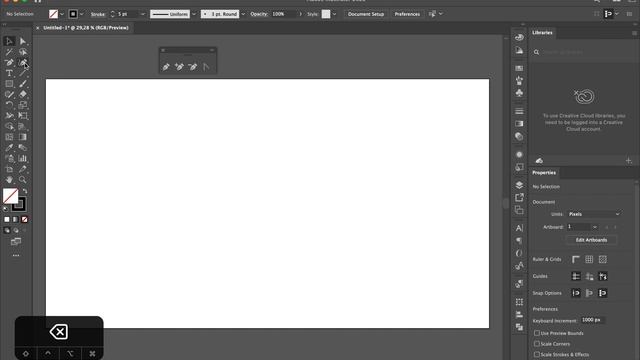Pick Add Anchor Point tool in floating panel
The height and width of the screenshot is (360, 640).
coord(179,67)
